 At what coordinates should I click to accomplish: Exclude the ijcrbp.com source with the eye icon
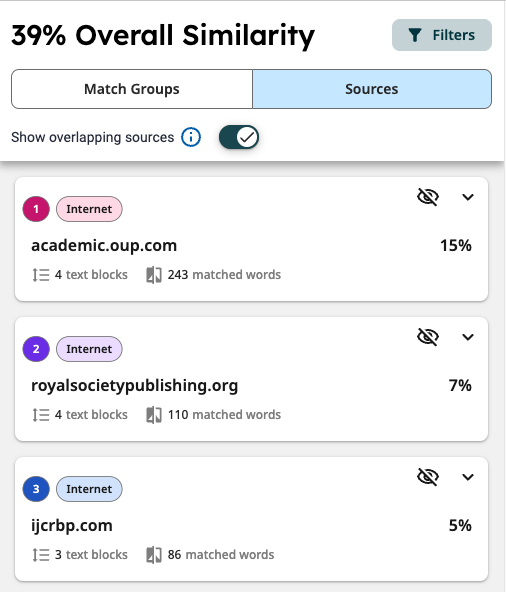[428, 477]
